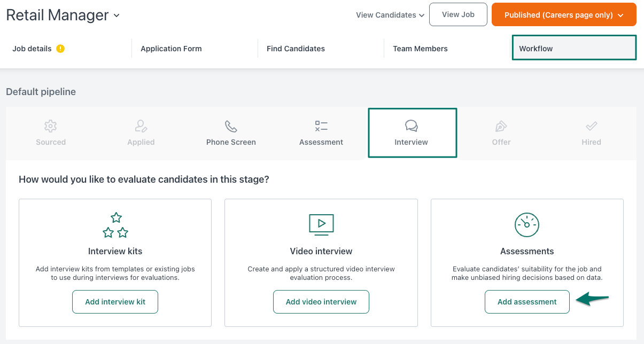
Task: Click the View Job button
Action: (458, 14)
